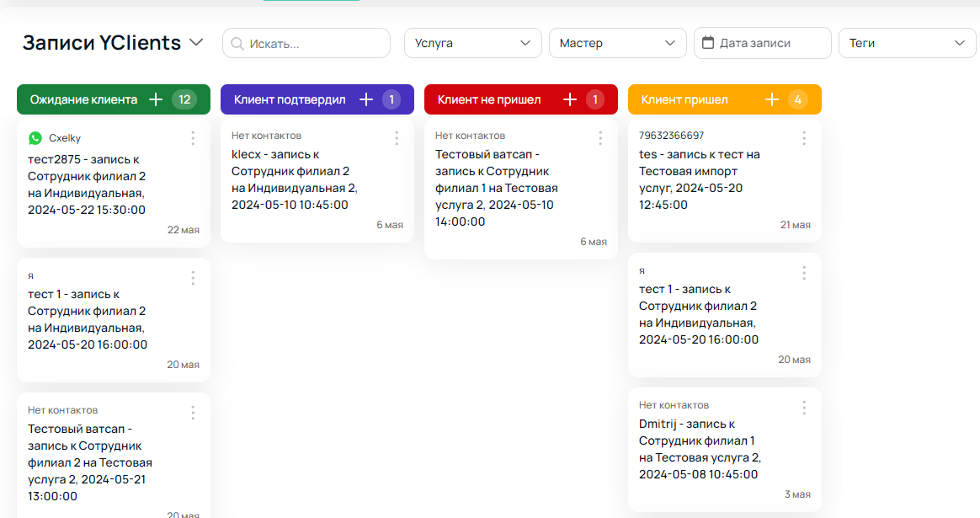Click the phone number 79632366697
The height and width of the screenshot is (518, 980).
point(671,135)
